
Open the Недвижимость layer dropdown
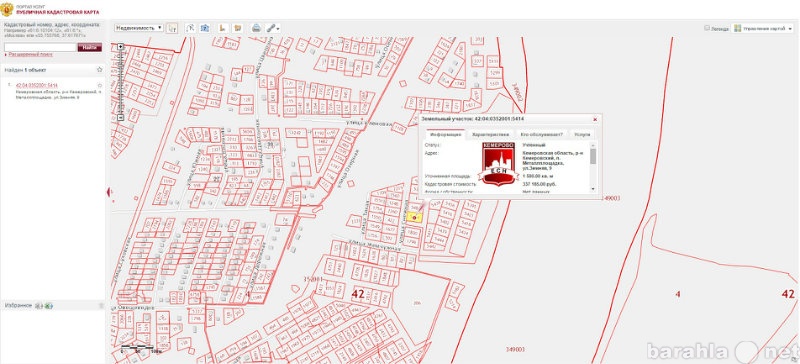pyautogui.click(x=139, y=28)
